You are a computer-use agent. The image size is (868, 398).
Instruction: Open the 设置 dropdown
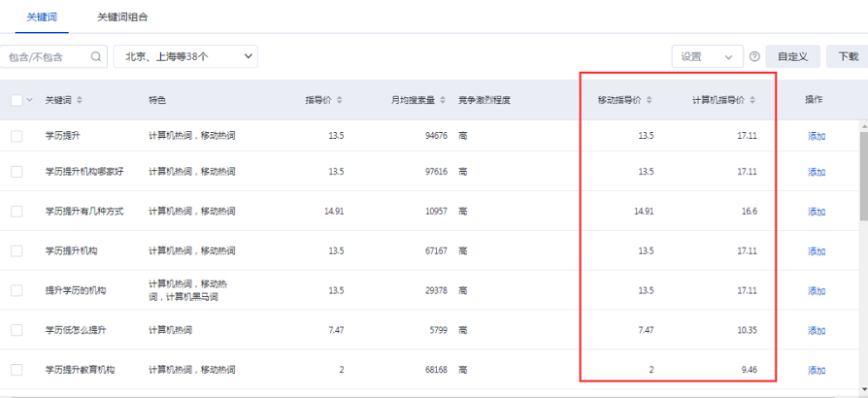point(708,56)
